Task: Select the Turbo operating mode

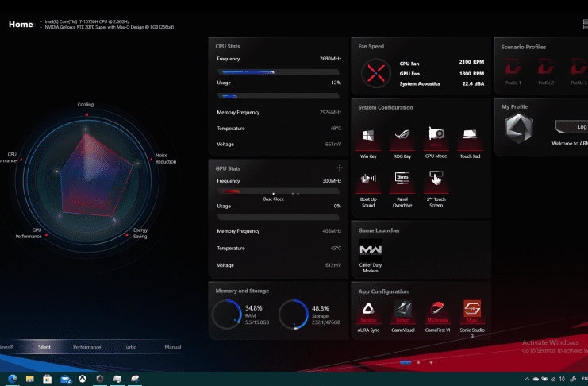Action: point(130,347)
